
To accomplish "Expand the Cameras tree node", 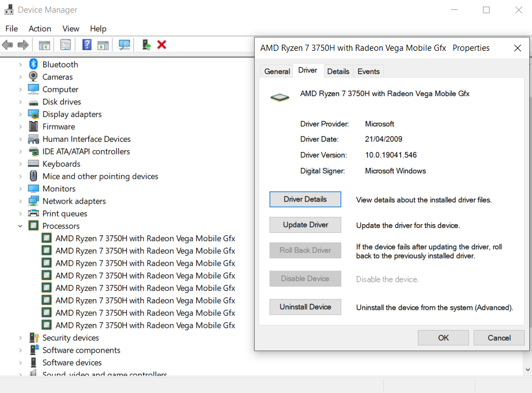I will click(x=20, y=77).
